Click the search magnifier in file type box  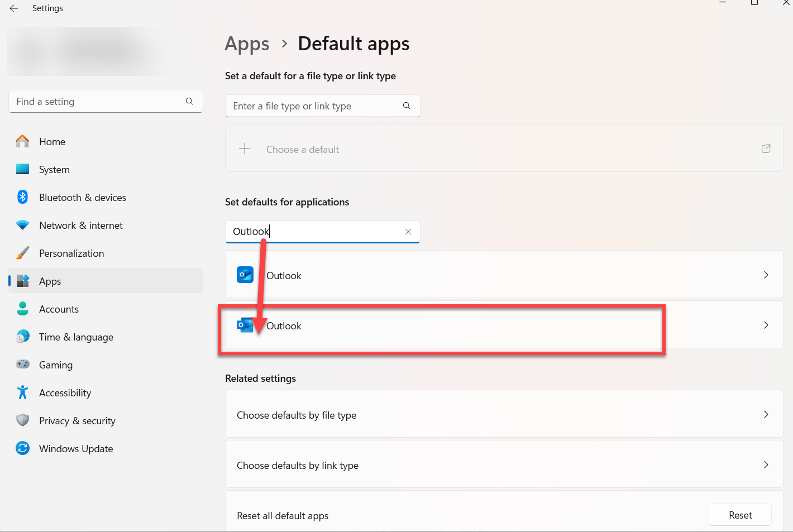407,106
